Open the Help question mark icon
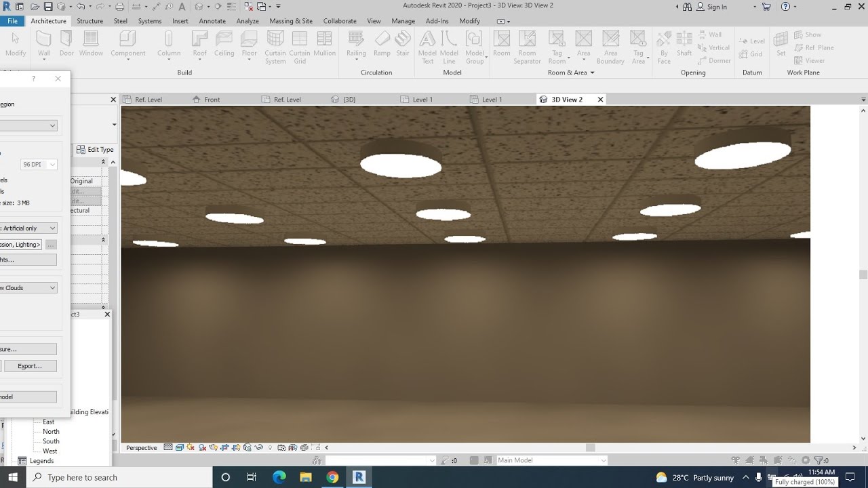The width and height of the screenshot is (868, 488). (785, 7)
